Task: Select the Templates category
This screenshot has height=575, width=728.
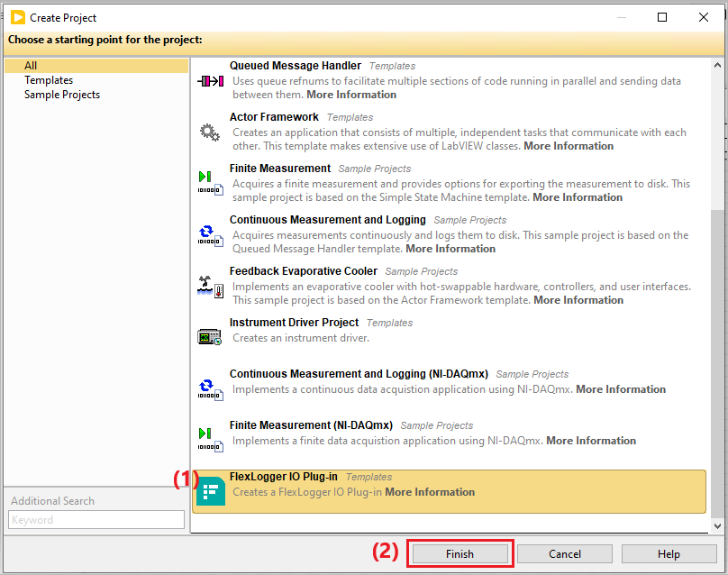Action: [x=49, y=80]
